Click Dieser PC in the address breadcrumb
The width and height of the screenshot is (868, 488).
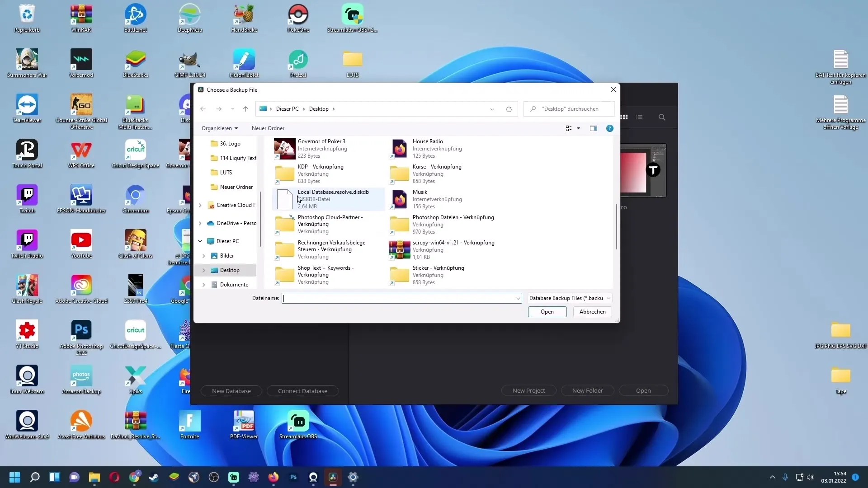pyautogui.click(x=287, y=109)
